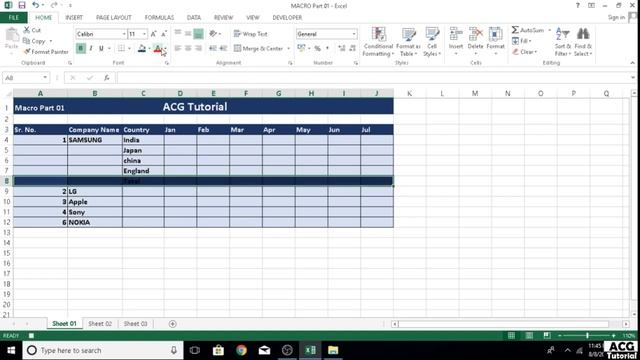640x360 pixels.
Task: Toggle Underline formatting
Action: click(101, 48)
